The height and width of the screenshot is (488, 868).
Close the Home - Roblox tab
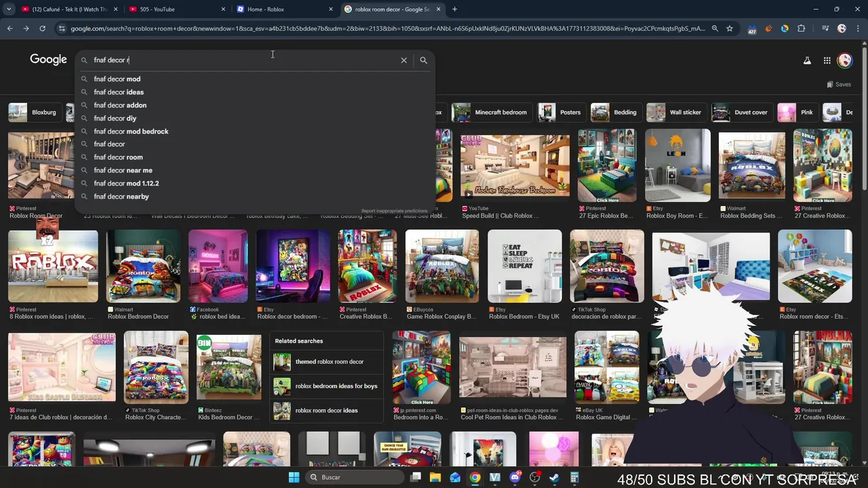[331, 9]
